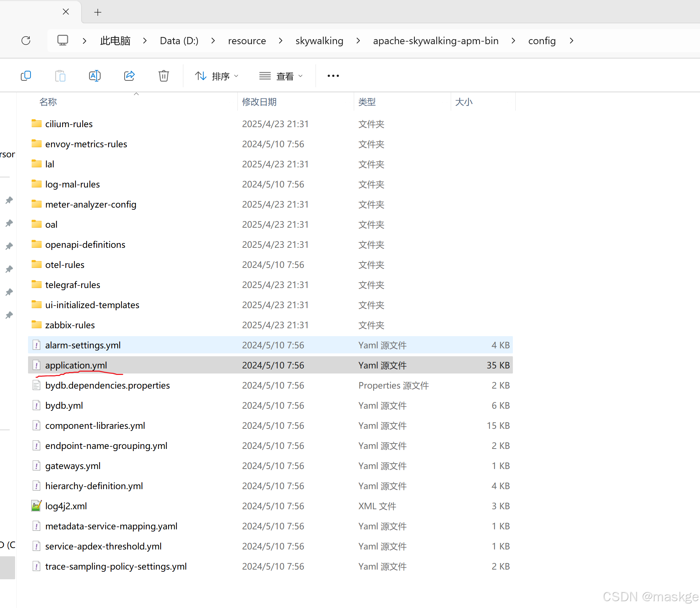The width and height of the screenshot is (700, 608).
Task: Click the Copy icon in the toolbar
Action: [x=26, y=76]
